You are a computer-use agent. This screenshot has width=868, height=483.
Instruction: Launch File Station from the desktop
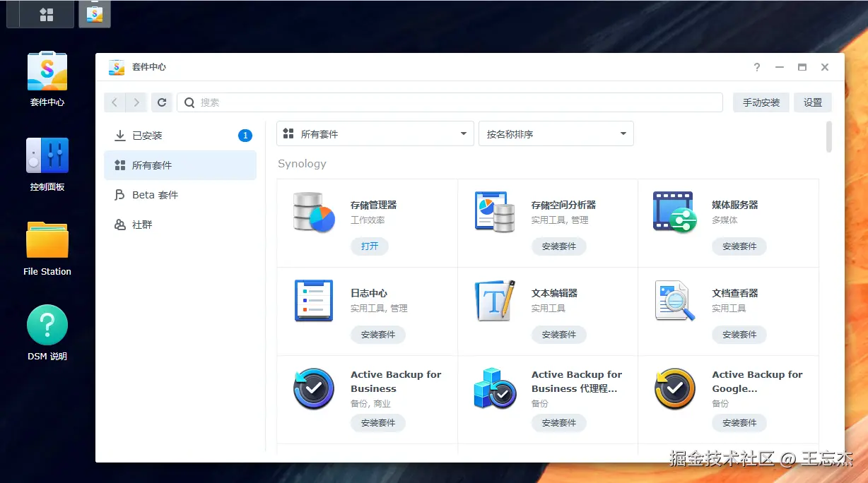coord(47,240)
